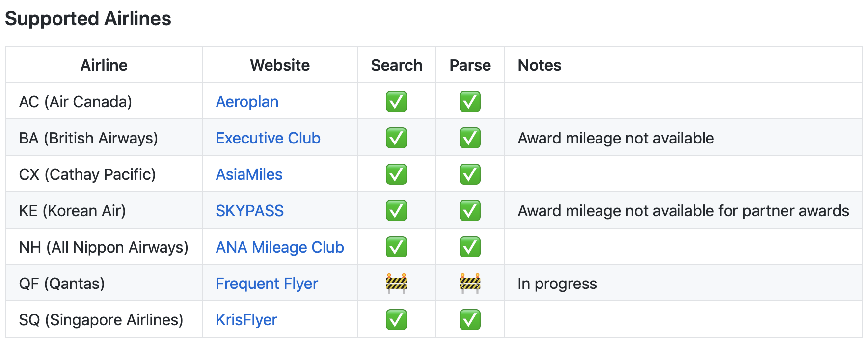Click Qantas' Parse construction barrier icon
Image resolution: width=868 pixels, height=343 pixels.
[470, 284]
